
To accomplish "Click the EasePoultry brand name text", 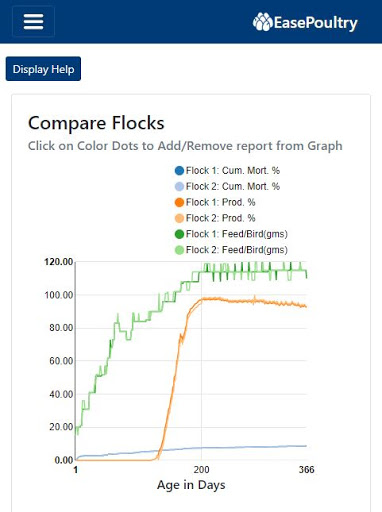I will point(316,23).
